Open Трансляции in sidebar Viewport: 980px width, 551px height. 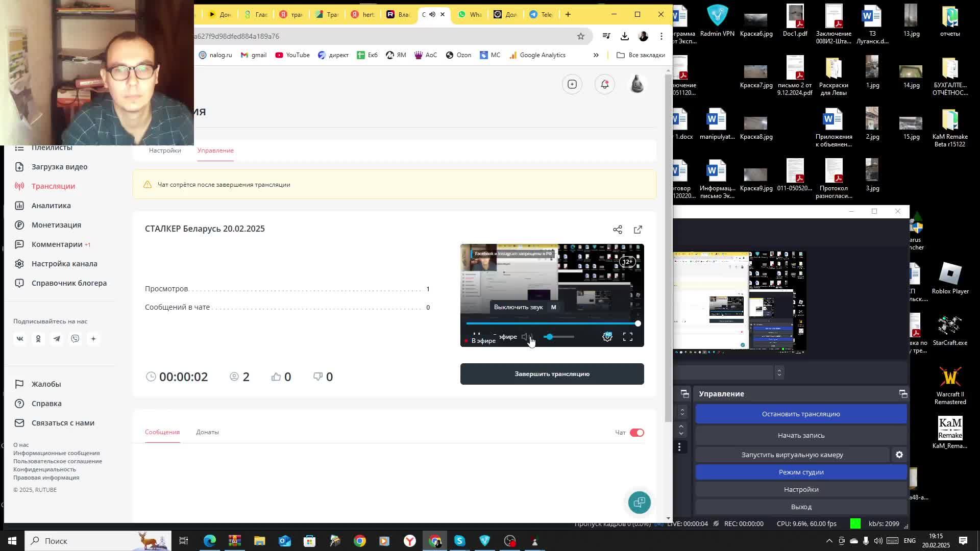[54, 186]
